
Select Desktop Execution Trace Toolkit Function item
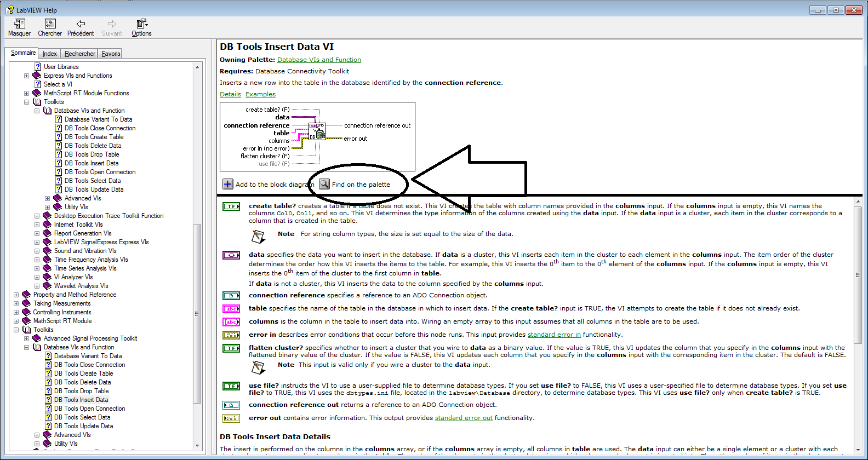point(108,216)
